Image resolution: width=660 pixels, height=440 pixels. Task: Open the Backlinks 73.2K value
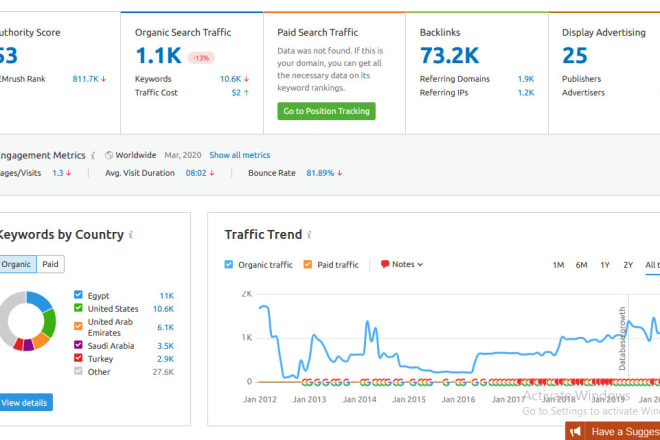pyautogui.click(x=450, y=56)
